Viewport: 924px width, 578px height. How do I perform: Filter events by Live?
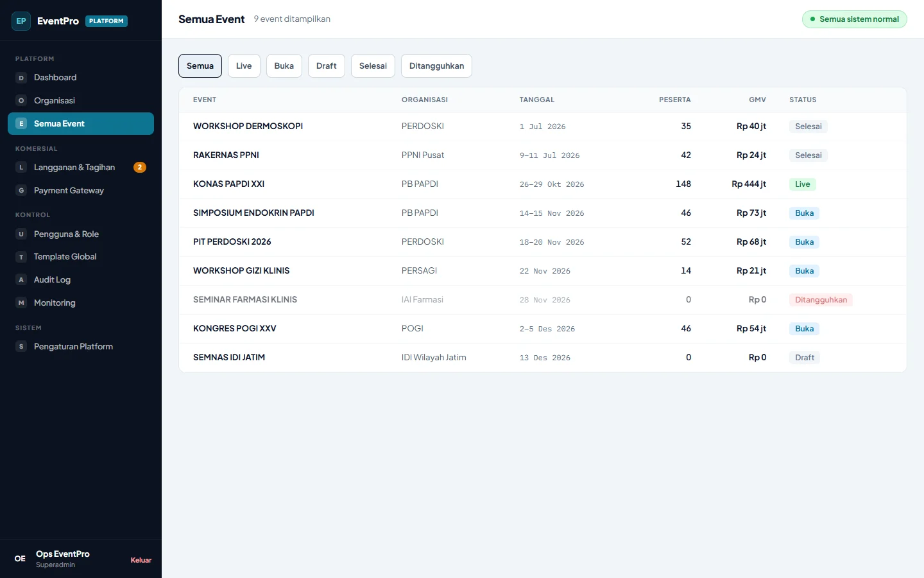pos(244,66)
